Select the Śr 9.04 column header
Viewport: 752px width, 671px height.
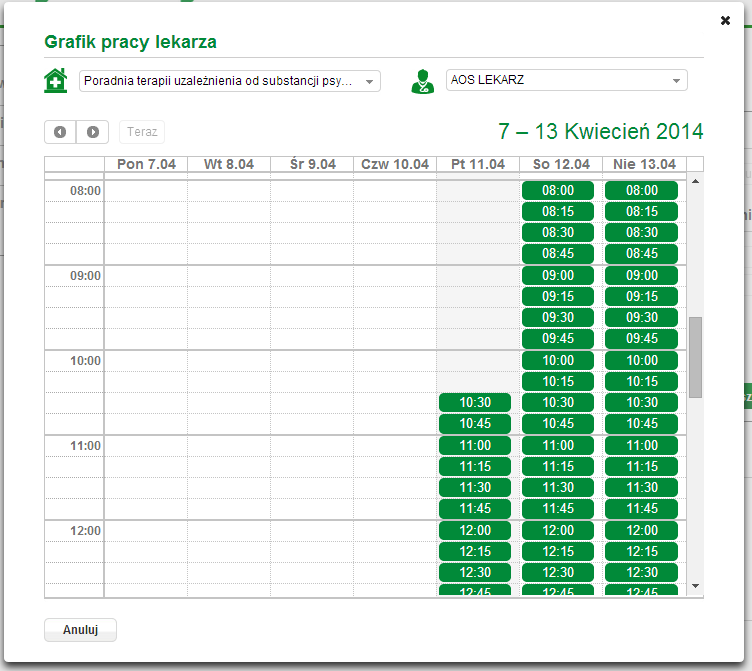312,164
